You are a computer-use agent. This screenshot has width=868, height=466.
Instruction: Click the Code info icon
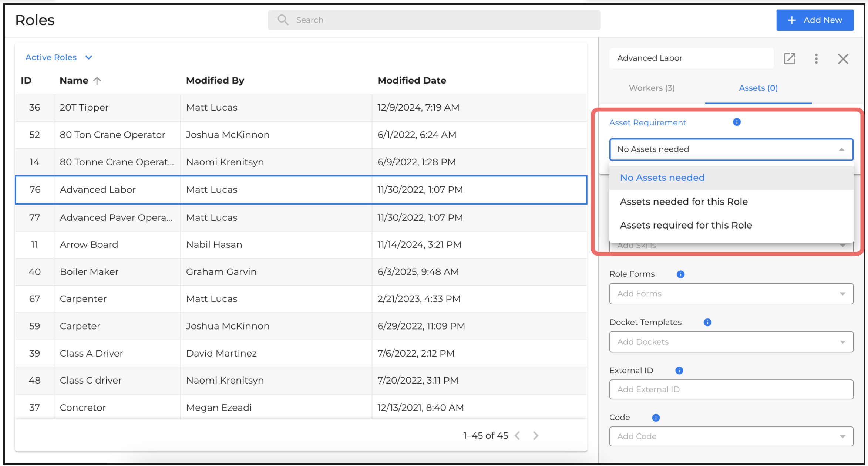[x=656, y=418]
